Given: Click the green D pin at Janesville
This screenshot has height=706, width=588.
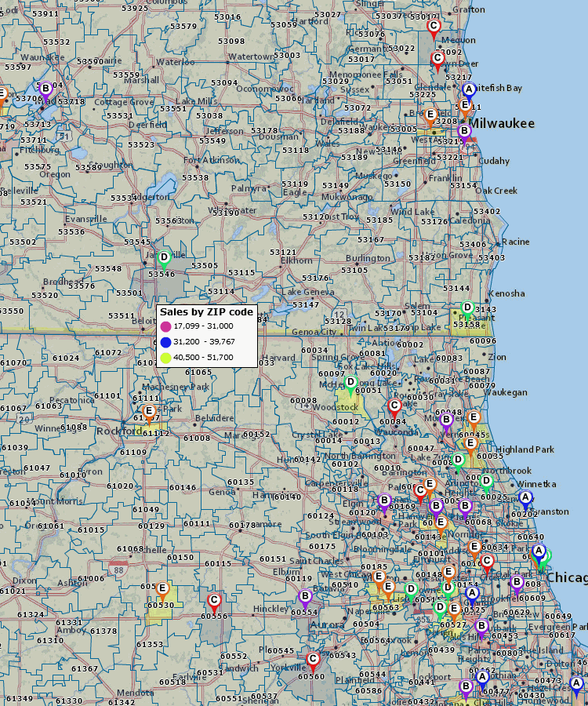Looking at the screenshot, I should click(164, 257).
